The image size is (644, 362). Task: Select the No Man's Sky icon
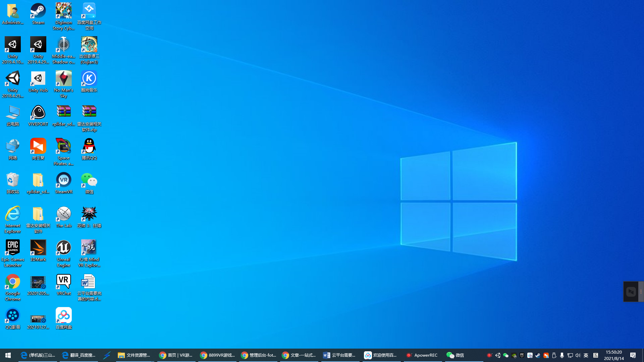pyautogui.click(x=63, y=84)
